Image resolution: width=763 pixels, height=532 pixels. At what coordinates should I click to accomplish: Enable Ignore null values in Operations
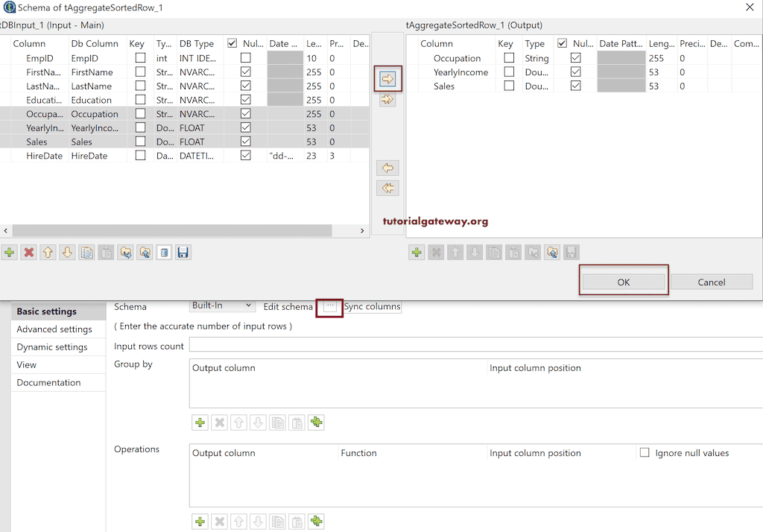(x=645, y=452)
